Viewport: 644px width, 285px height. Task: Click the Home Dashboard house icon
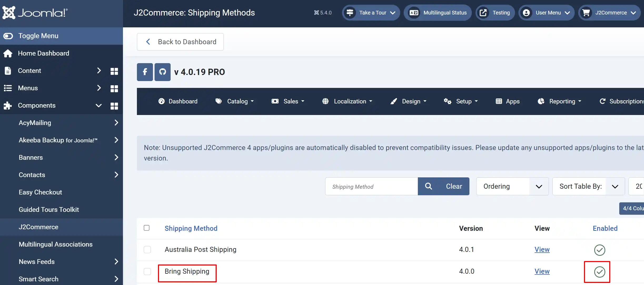[x=8, y=53]
